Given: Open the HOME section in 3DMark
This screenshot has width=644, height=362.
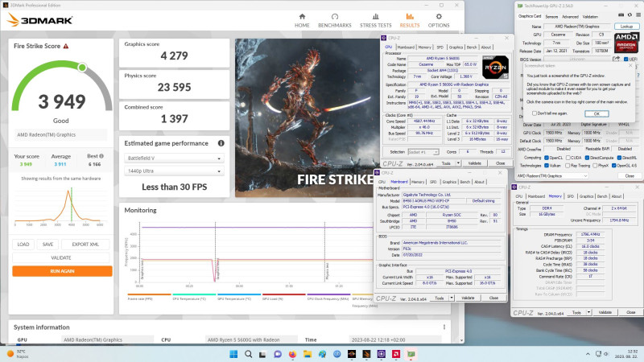Looking at the screenshot, I should coord(302,20).
